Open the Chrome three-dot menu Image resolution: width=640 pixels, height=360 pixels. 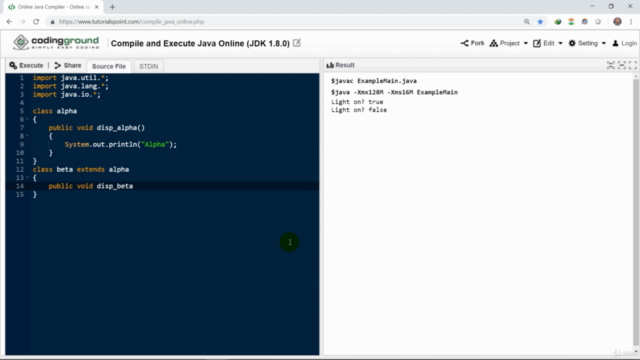pyautogui.click(x=631, y=22)
